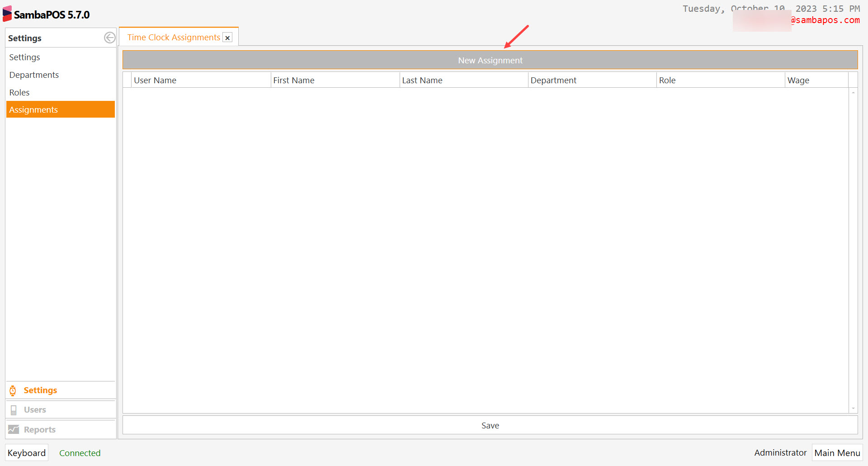Viewport: 868px width, 466px height.
Task: Create a New Assignment
Action: pyautogui.click(x=490, y=60)
